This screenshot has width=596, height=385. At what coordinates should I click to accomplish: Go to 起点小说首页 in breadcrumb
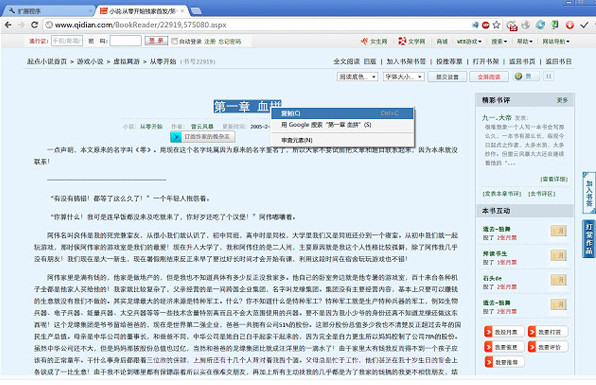47,61
